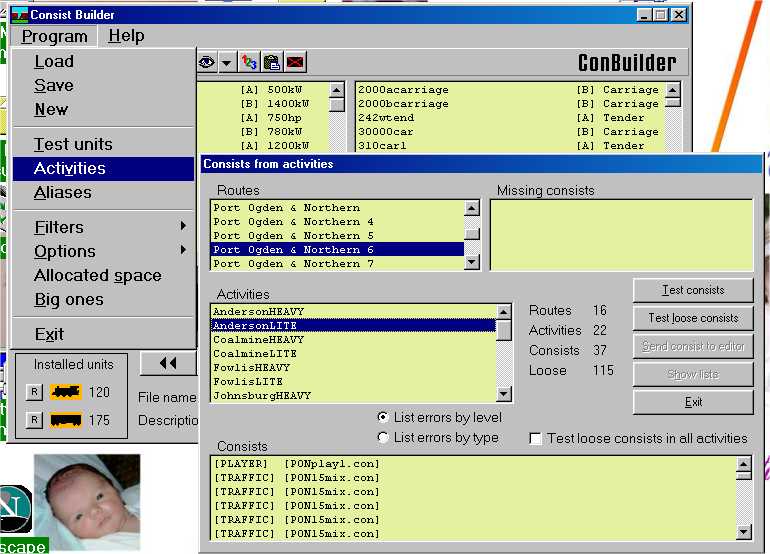The image size is (770, 554).
Task: Select 242wtend Tender in wagon list
Action: click(510, 118)
